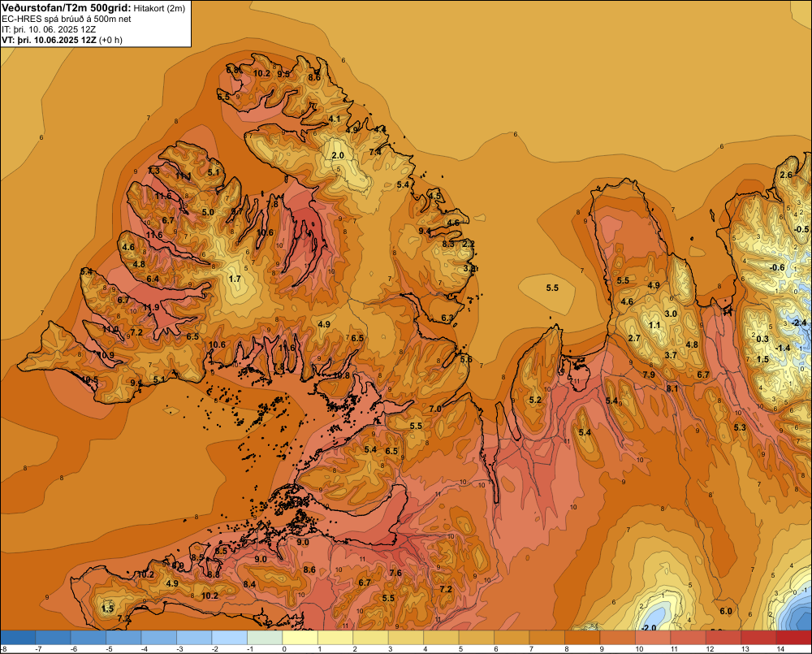Image resolution: width=812 pixels, height=654 pixels.
Task: Click the 5.2 temperature value on the map
Action: (x=535, y=400)
